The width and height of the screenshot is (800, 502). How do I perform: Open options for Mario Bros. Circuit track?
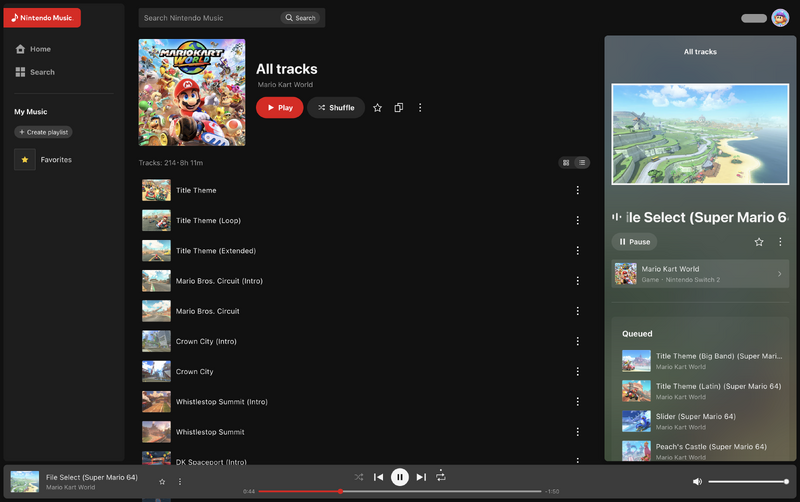578,311
